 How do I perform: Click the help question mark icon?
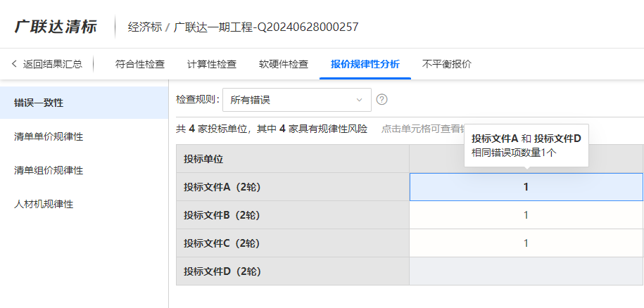click(x=382, y=100)
